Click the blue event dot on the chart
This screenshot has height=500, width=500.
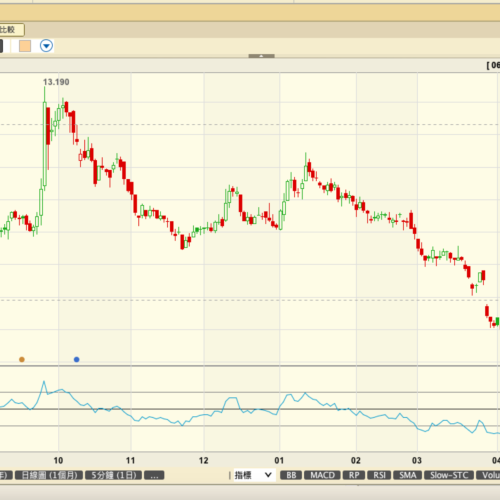click(77, 359)
